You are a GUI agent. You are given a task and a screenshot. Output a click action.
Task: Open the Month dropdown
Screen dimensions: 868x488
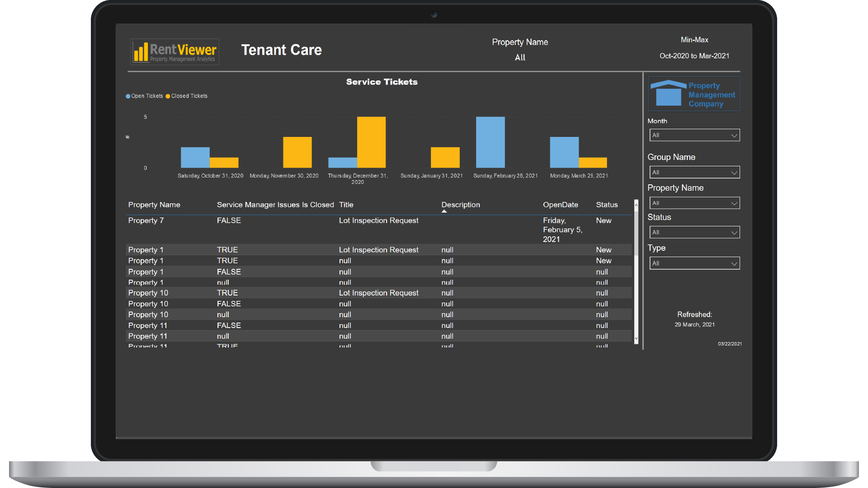click(x=694, y=135)
